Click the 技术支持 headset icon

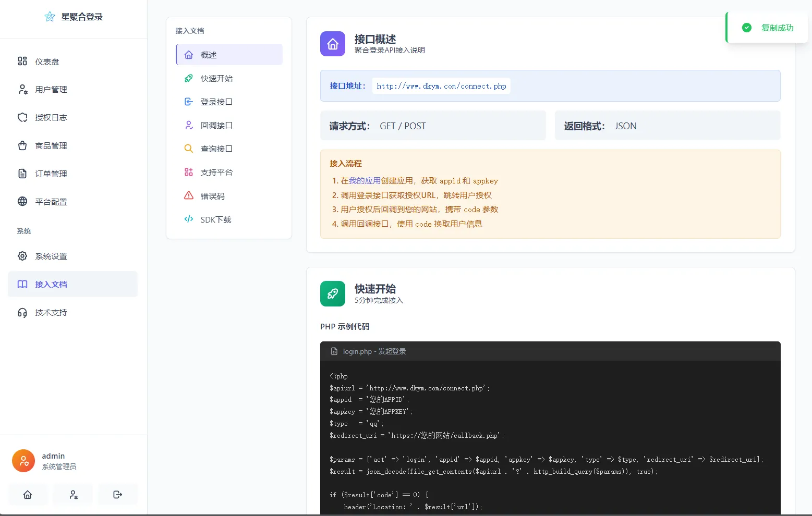22,312
